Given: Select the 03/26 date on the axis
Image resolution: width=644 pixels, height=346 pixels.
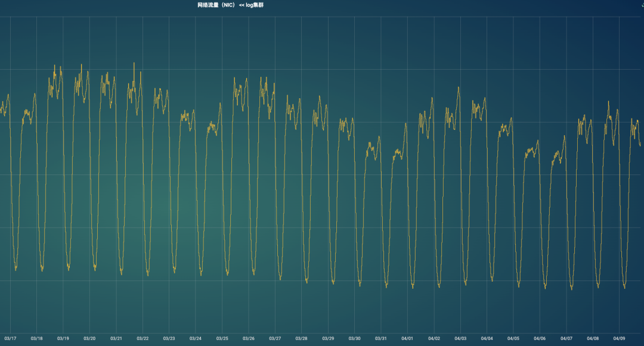Looking at the screenshot, I should point(249,339).
